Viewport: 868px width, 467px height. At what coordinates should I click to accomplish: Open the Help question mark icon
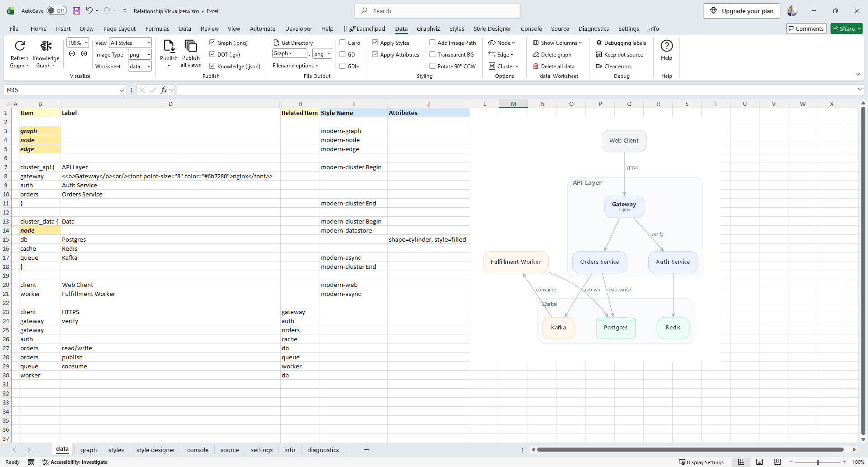tap(666, 46)
